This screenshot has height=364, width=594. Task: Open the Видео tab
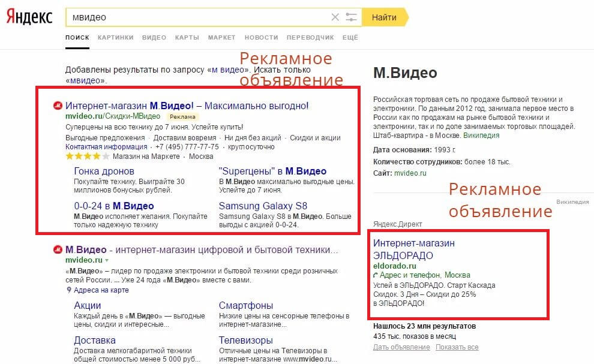click(154, 38)
